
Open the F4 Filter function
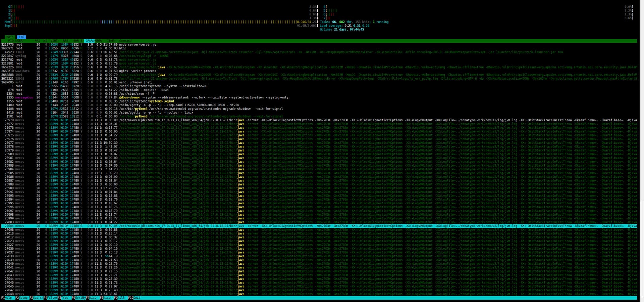tap(50, 298)
